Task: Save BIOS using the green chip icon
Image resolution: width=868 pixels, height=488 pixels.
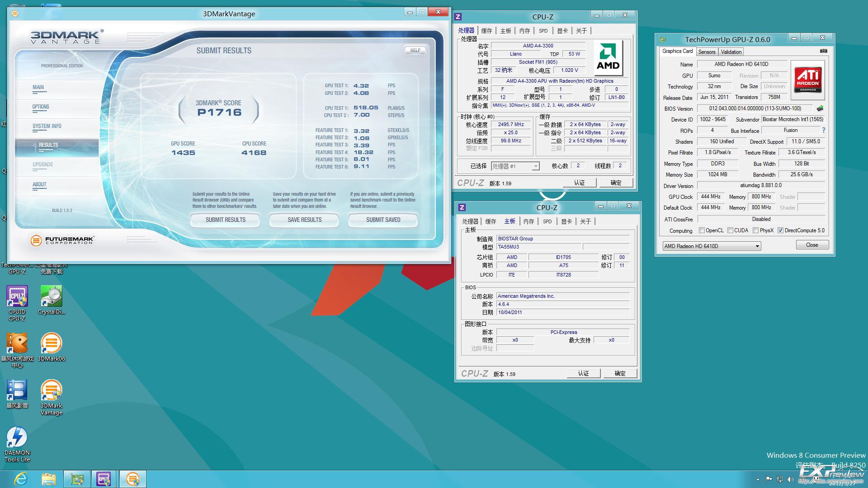Action: click(x=820, y=108)
